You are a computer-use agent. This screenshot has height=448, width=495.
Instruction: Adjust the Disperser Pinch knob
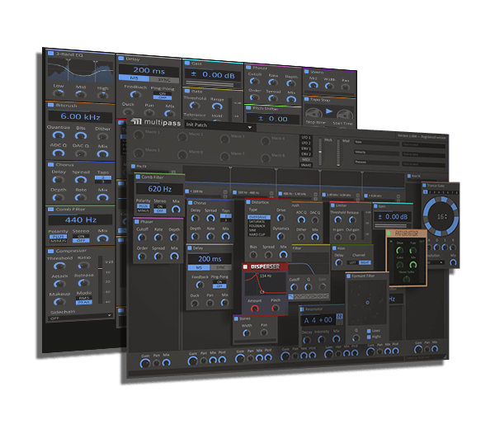pyautogui.click(x=276, y=308)
